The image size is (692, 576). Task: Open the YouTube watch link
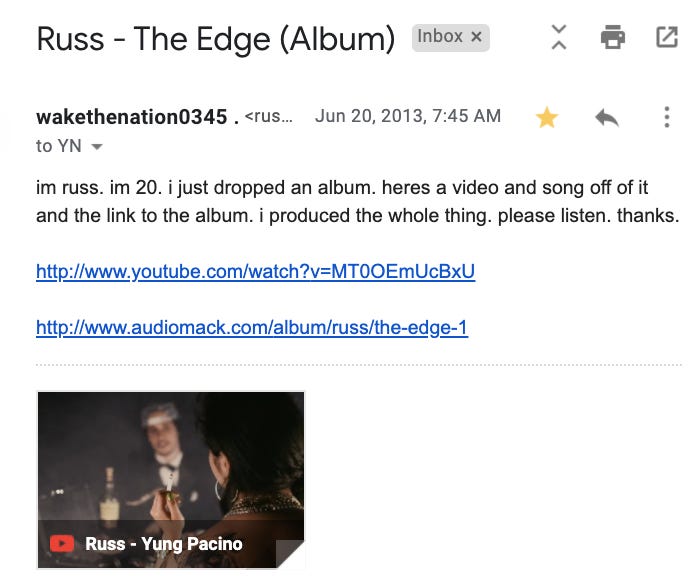pos(256,271)
